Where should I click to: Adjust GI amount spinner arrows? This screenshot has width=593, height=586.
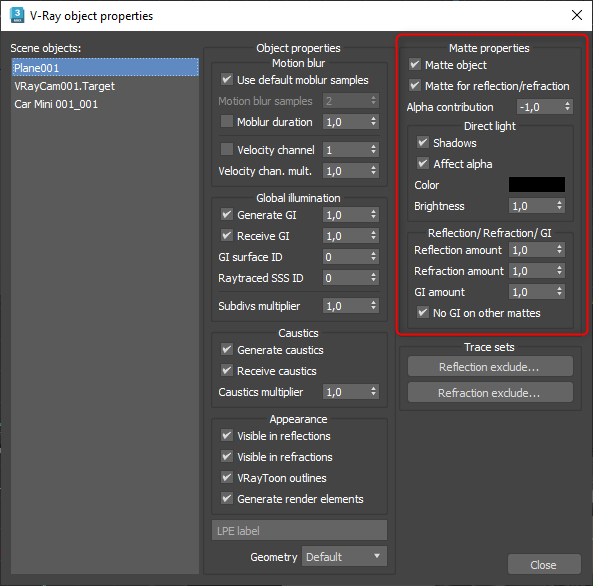[x=559, y=292]
